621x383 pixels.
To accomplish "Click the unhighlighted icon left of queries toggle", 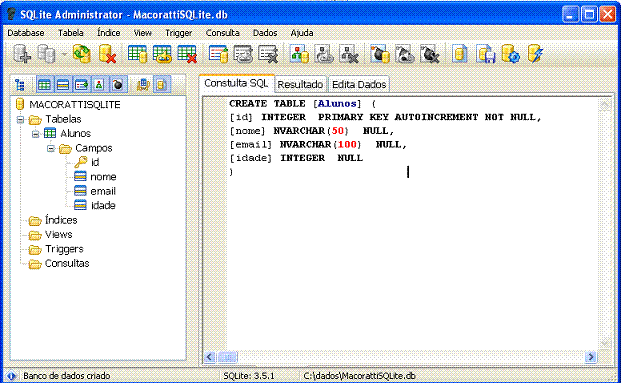I will tap(143, 84).
